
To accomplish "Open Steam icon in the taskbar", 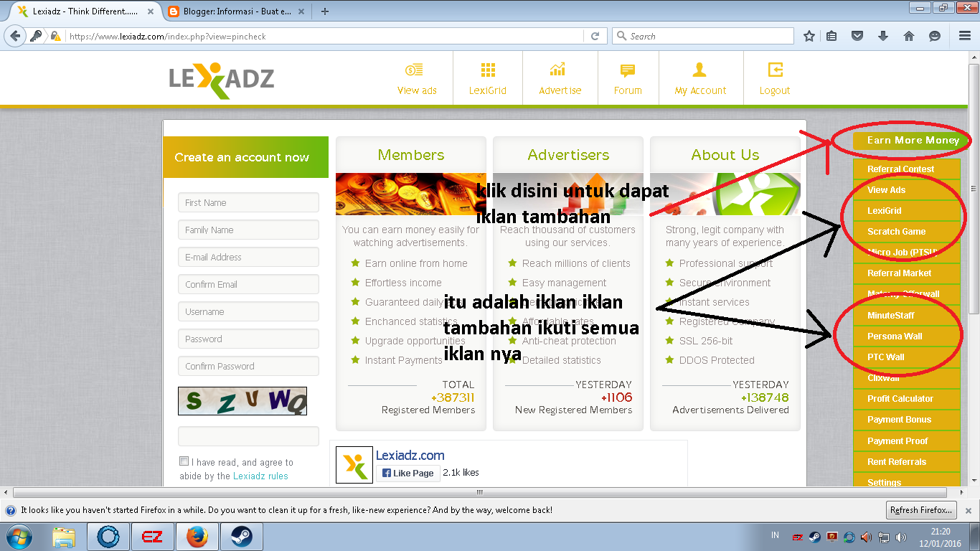I will (241, 537).
